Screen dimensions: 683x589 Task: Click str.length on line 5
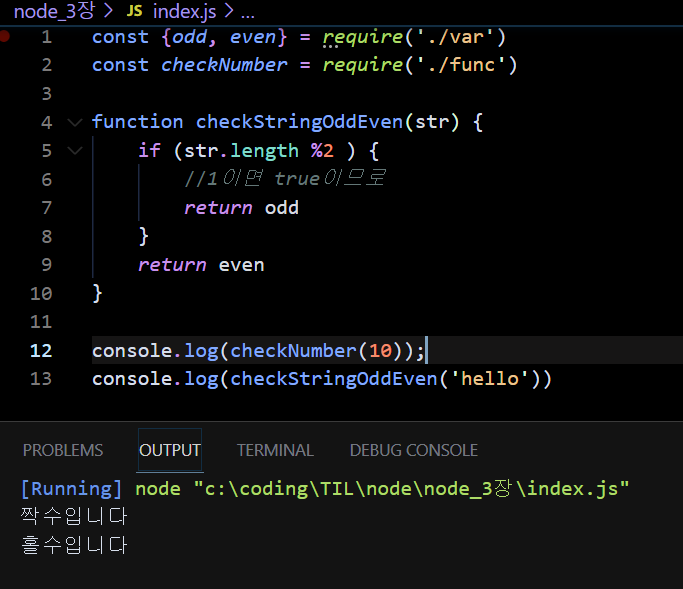click(x=241, y=151)
